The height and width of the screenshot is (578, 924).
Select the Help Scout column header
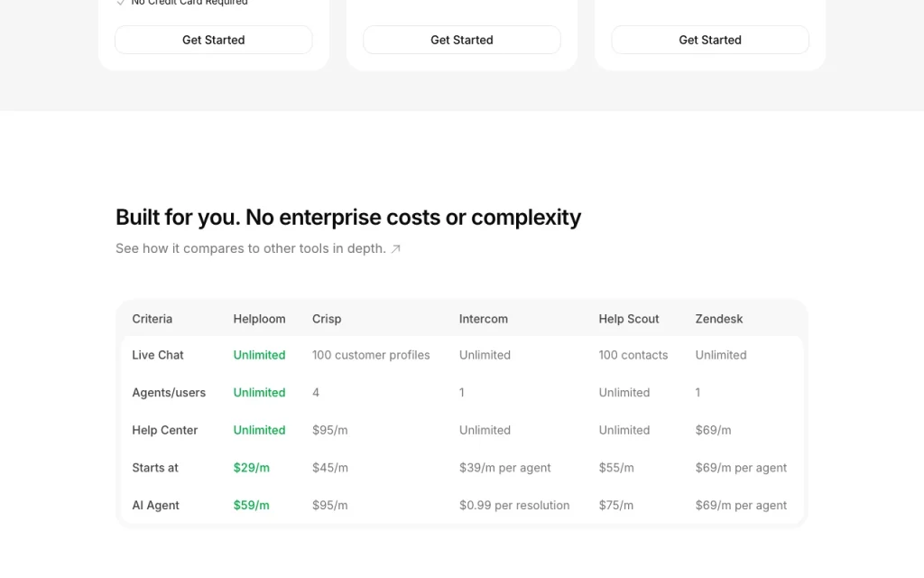(x=629, y=319)
